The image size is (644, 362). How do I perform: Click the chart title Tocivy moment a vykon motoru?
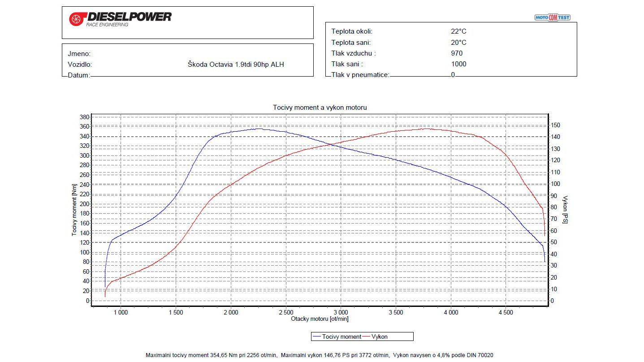tap(320, 108)
